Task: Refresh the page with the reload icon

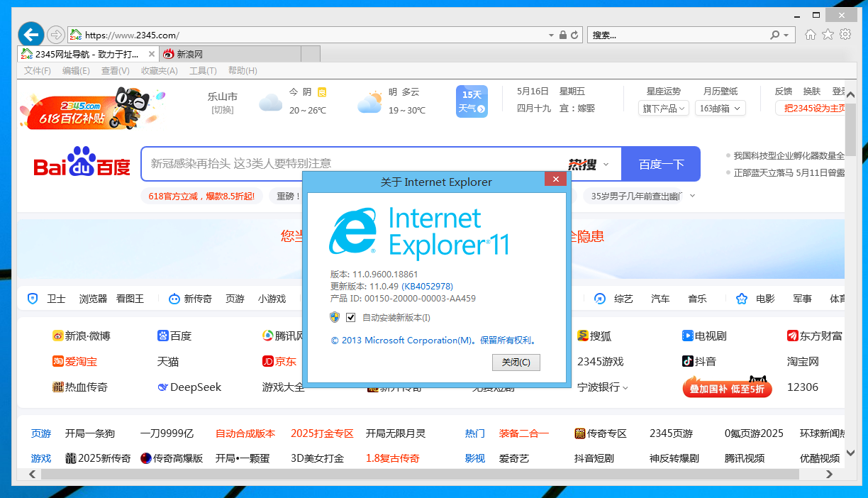Action: pyautogui.click(x=575, y=35)
